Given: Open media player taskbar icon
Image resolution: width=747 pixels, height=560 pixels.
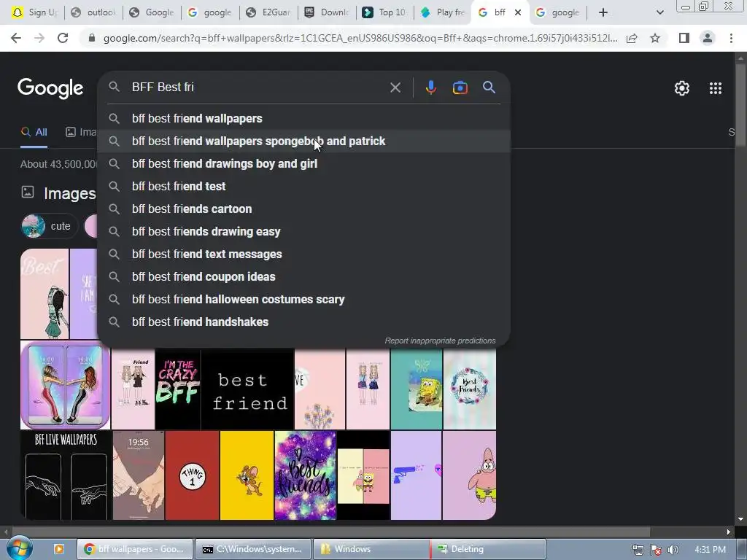Looking at the screenshot, I should click(x=59, y=549).
